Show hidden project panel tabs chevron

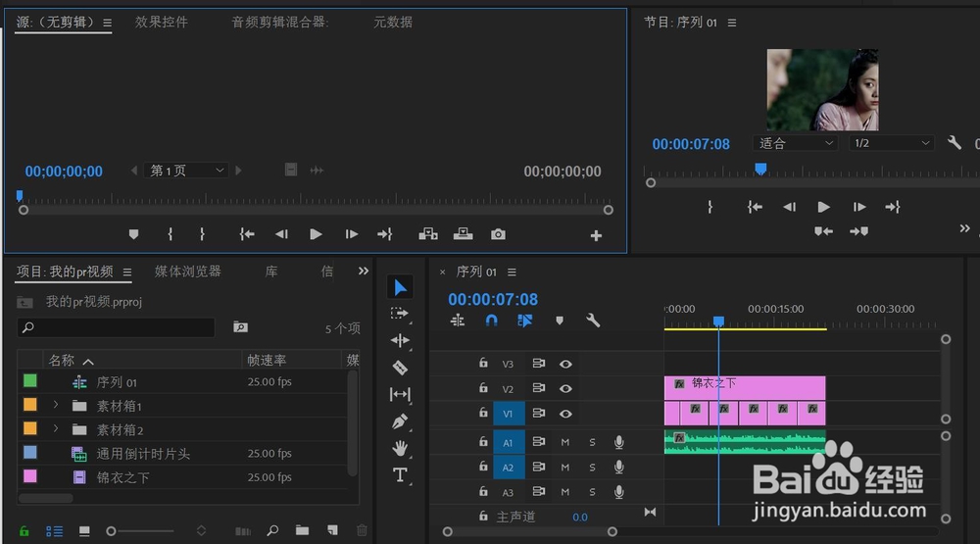pyautogui.click(x=364, y=271)
